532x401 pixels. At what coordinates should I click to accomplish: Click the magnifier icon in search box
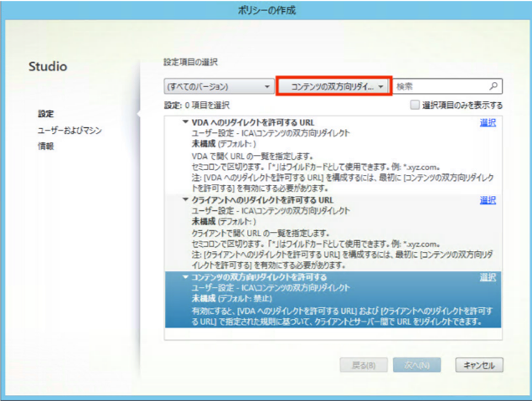[494, 86]
